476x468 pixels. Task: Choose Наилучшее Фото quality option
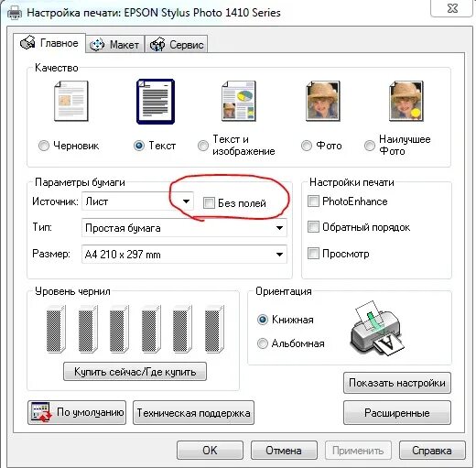tap(370, 146)
